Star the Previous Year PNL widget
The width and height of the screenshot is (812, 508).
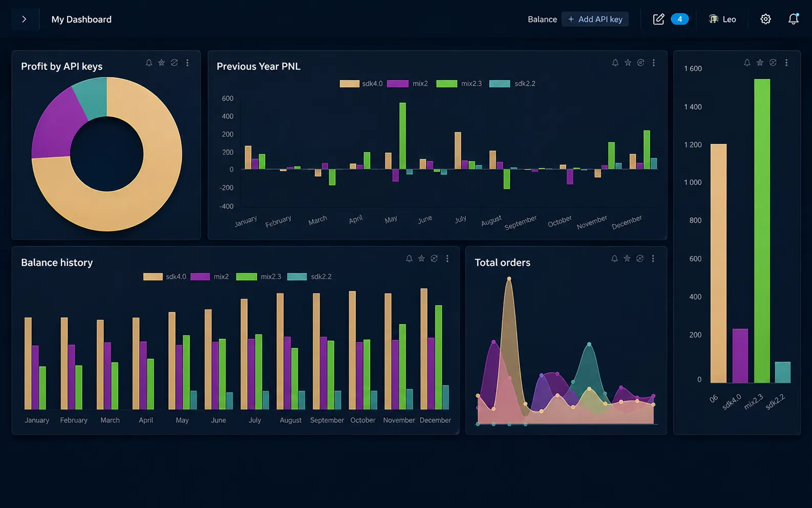tap(628, 62)
